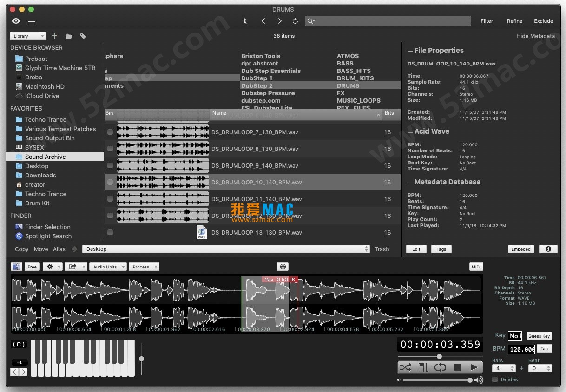
Task: Select Macintosh HD in Device Browser
Action: (45, 86)
